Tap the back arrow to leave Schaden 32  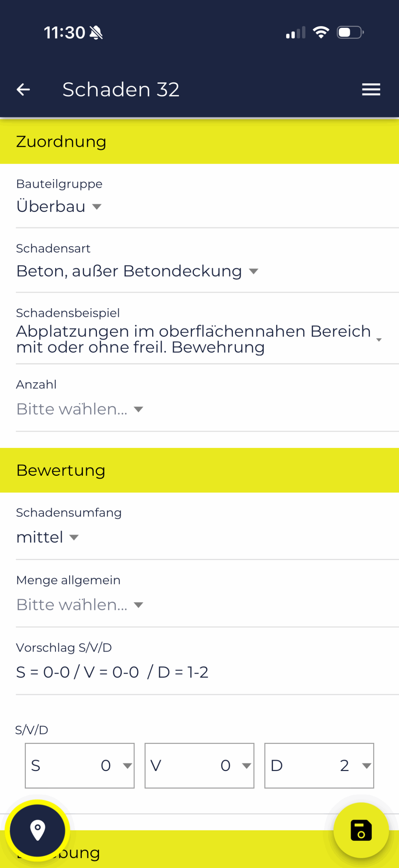coord(23,90)
